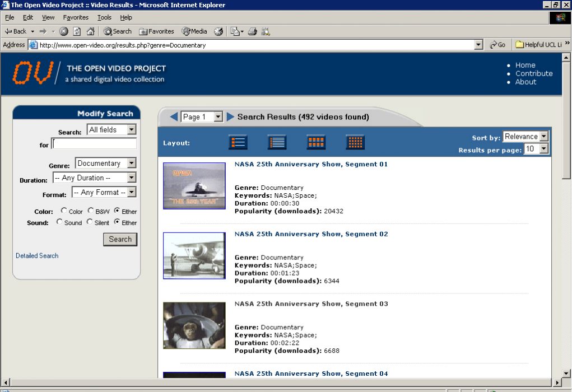
Task: Select the Color radio button
Action: coord(64,211)
